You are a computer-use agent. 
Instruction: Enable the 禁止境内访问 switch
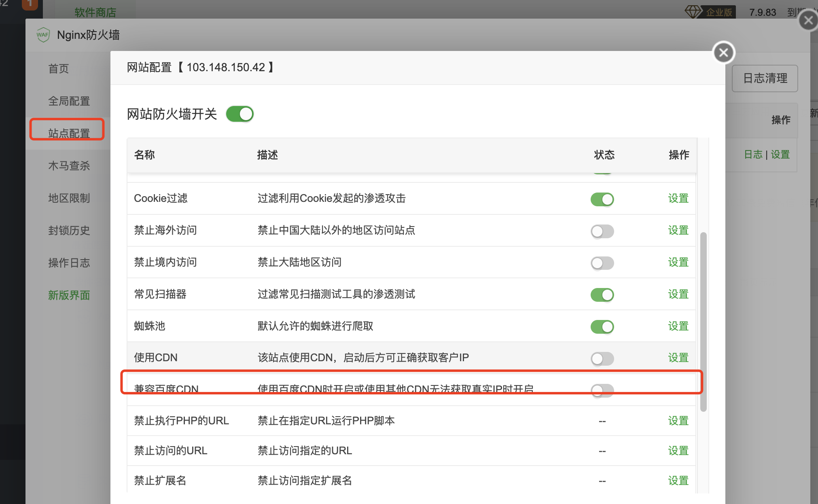click(602, 263)
